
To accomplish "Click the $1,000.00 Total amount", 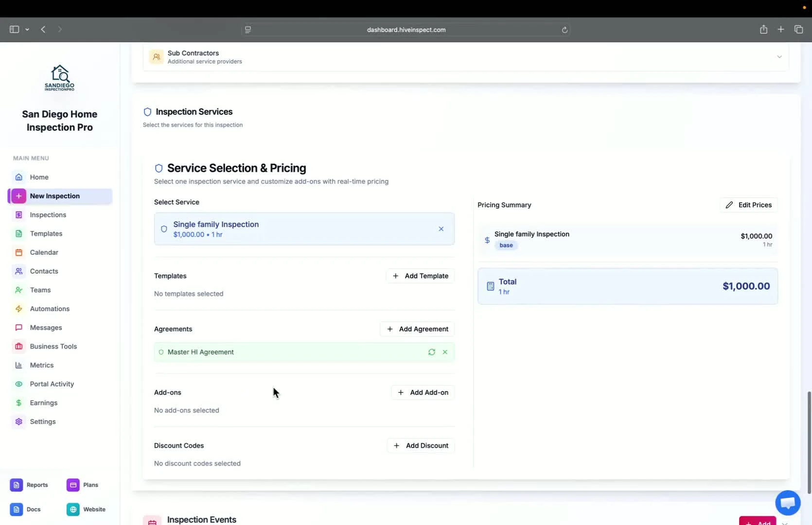I will point(746,286).
